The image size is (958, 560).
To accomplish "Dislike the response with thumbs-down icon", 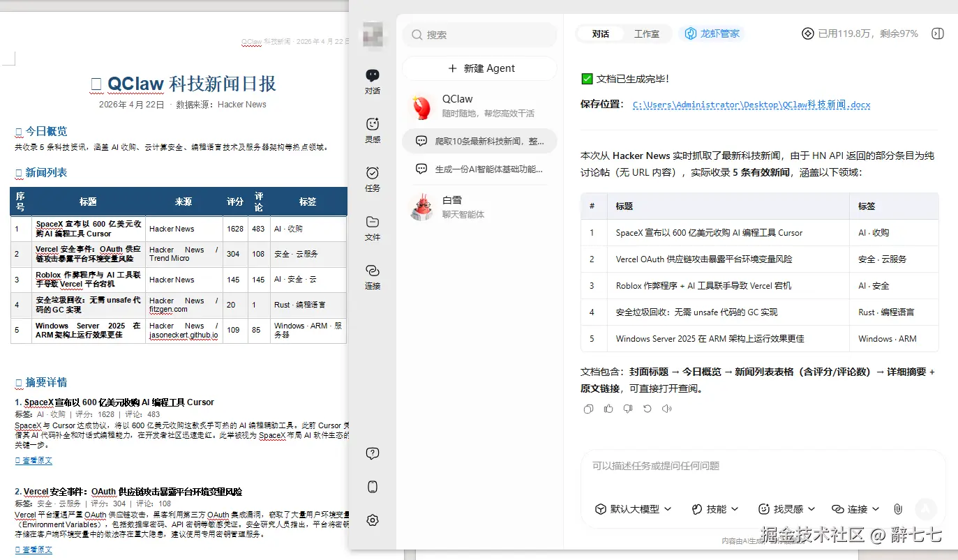I will (x=628, y=409).
